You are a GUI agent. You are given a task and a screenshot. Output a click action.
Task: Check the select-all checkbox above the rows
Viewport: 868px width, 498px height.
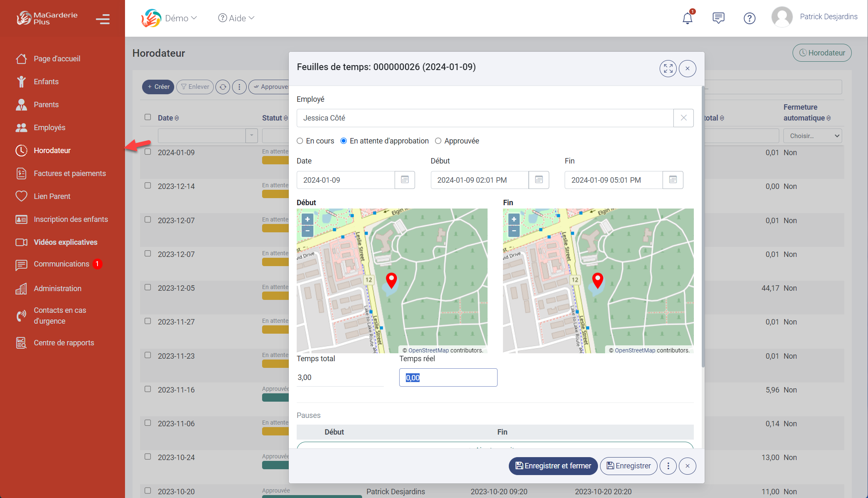click(x=148, y=117)
